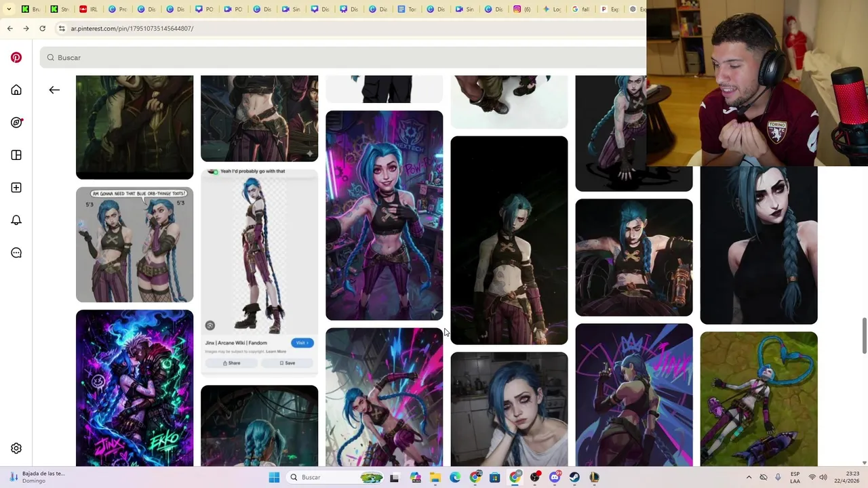The width and height of the screenshot is (868, 488).
Task: Switch to the Pinterest 'Exp' tab
Action: tap(610, 9)
